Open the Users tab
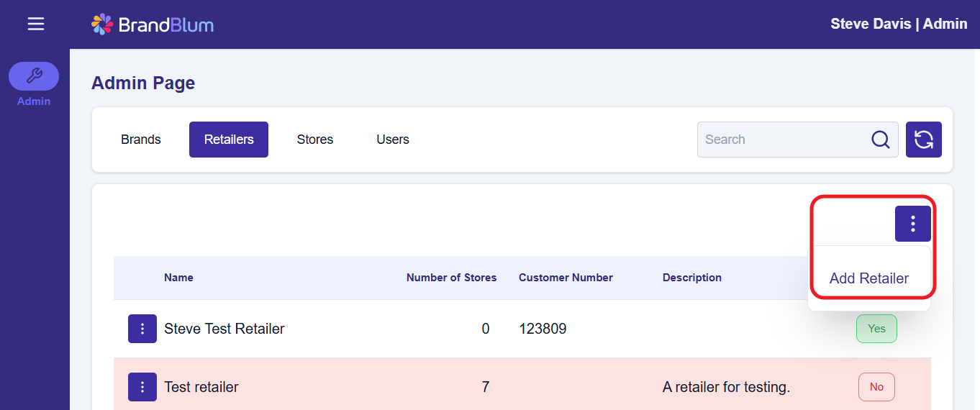Image resolution: width=980 pixels, height=410 pixels. 393,140
